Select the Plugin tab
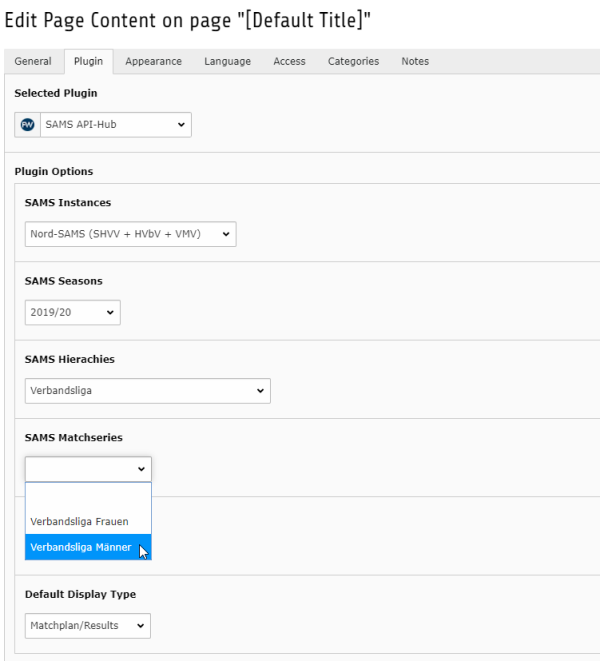Image resolution: width=600 pixels, height=661 pixels. [x=89, y=61]
